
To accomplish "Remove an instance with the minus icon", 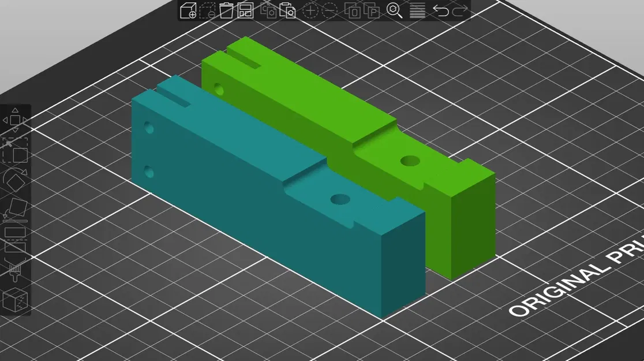I will 330,10.
